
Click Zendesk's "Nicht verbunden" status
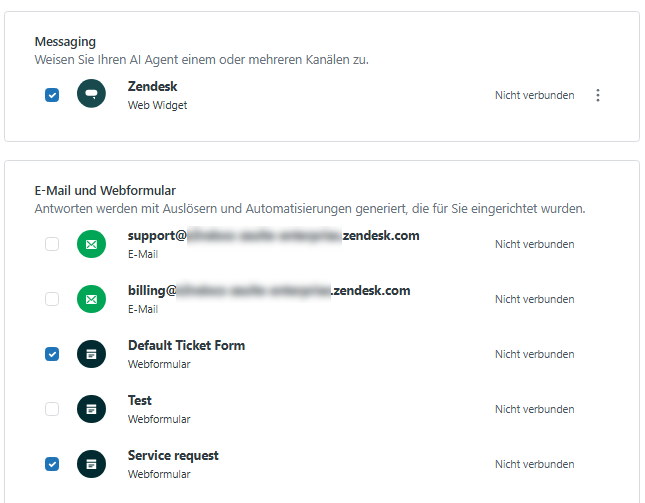click(534, 95)
